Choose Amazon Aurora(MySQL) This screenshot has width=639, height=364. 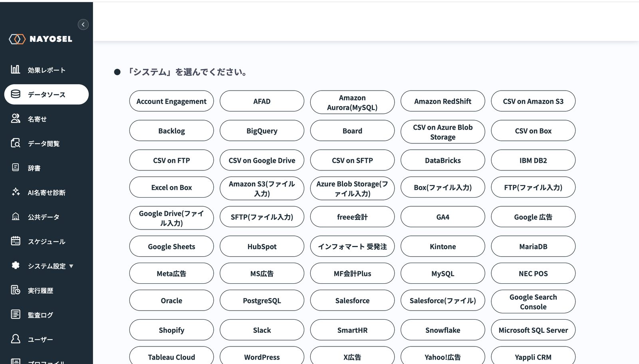352,102
